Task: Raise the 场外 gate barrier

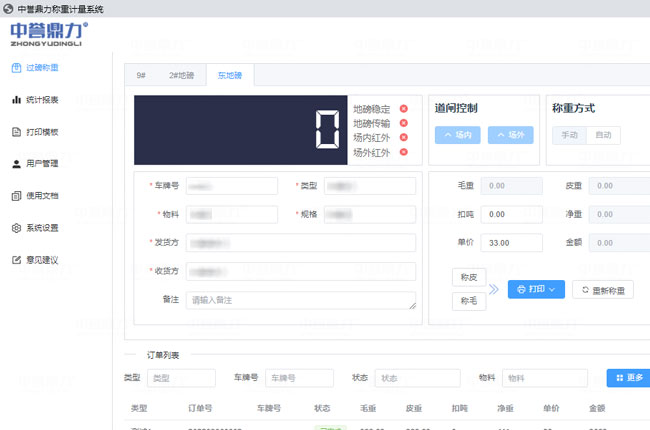Action: [x=510, y=135]
